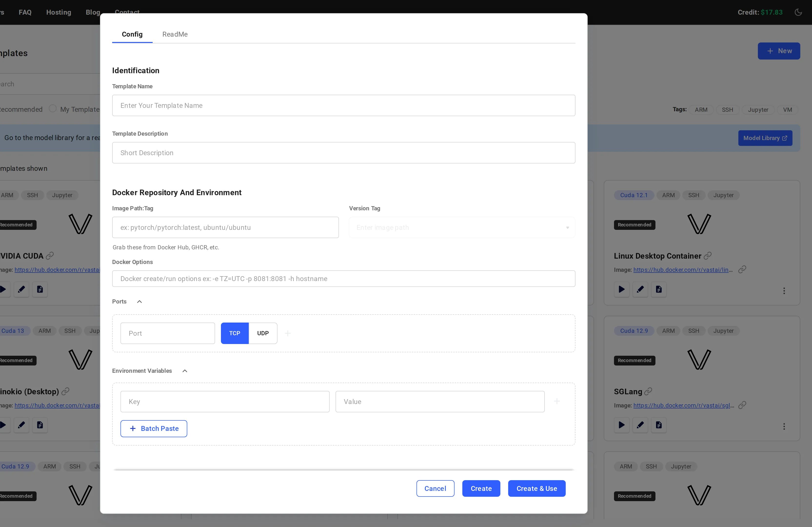The width and height of the screenshot is (812, 527).
Task: Select Config tab
Action: [132, 34]
